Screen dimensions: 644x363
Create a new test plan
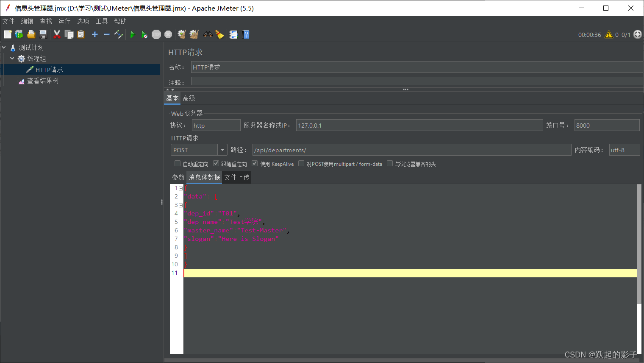click(8, 34)
